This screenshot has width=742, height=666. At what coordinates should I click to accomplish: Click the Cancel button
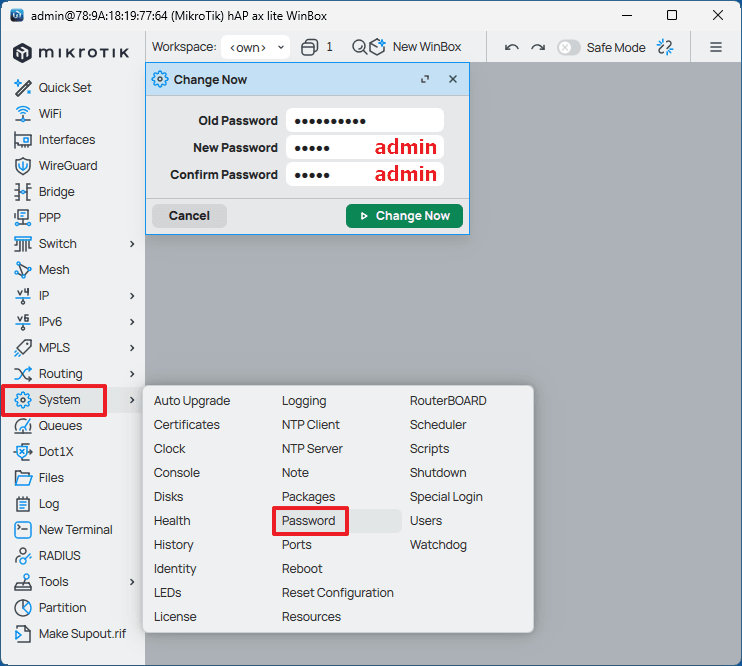point(189,216)
